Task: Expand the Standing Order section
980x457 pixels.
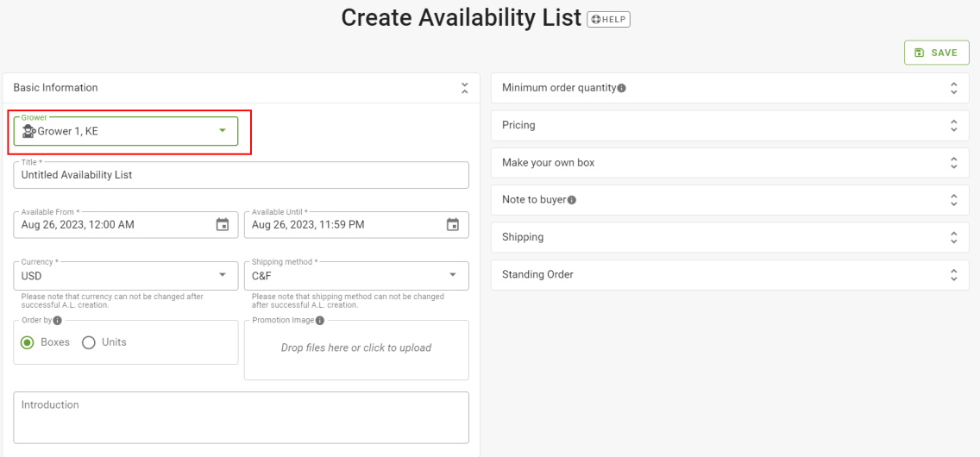Action: click(730, 275)
